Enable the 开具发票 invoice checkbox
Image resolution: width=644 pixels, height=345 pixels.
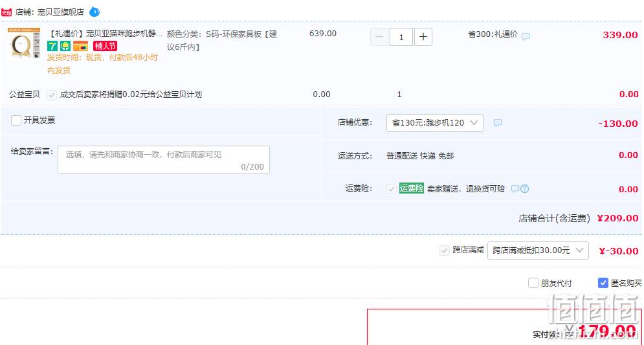[x=16, y=120]
